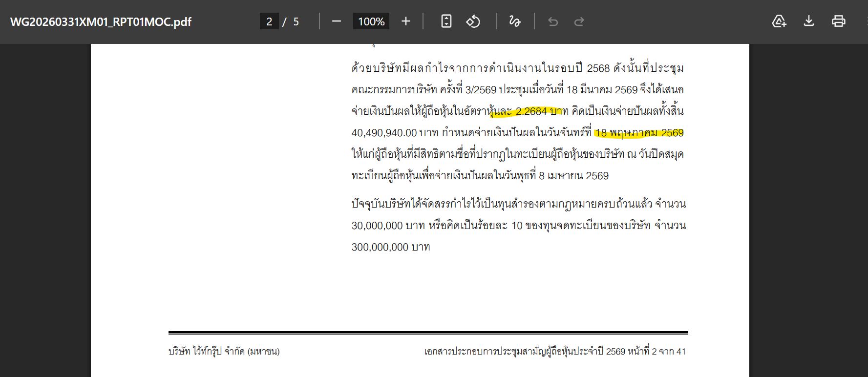Print the document
The image size is (868, 377).
pyautogui.click(x=839, y=21)
